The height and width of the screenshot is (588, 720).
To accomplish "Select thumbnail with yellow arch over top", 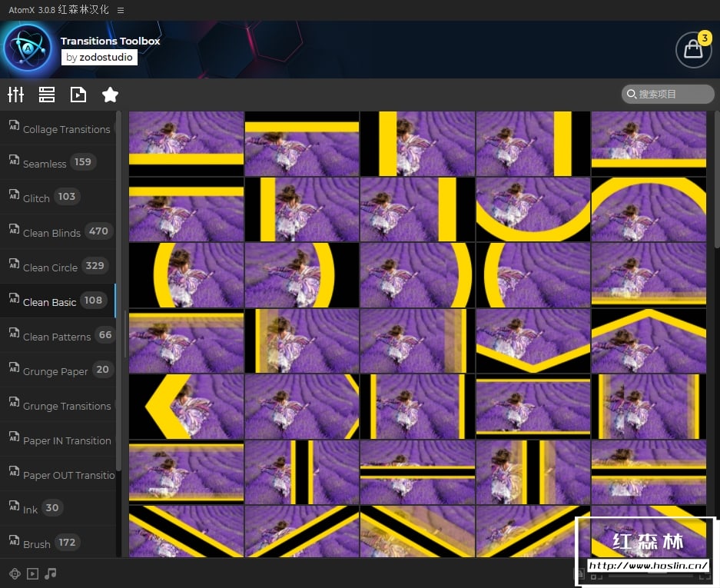I will pyautogui.click(x=649, y=210).
